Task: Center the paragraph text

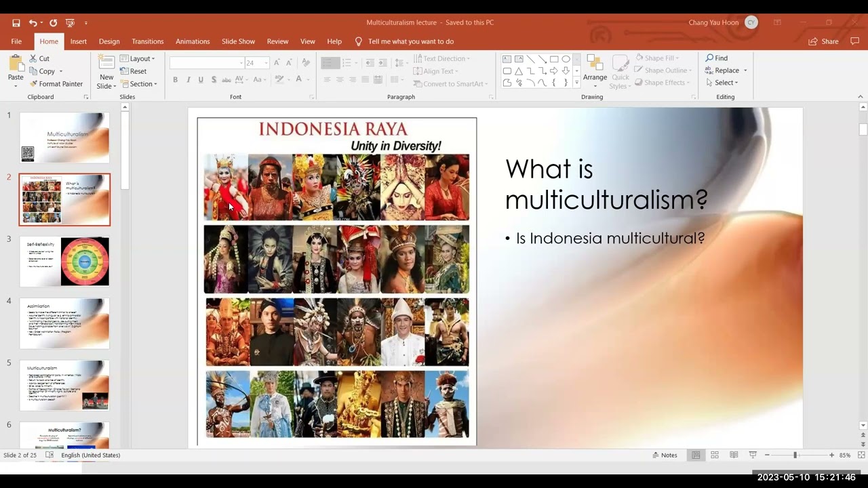Action: point(340,80)
